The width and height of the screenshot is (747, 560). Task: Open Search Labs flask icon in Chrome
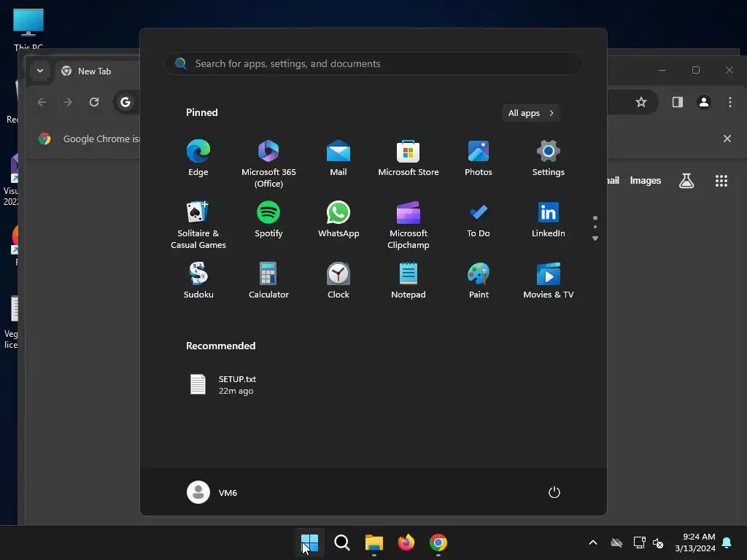point(686,181)
